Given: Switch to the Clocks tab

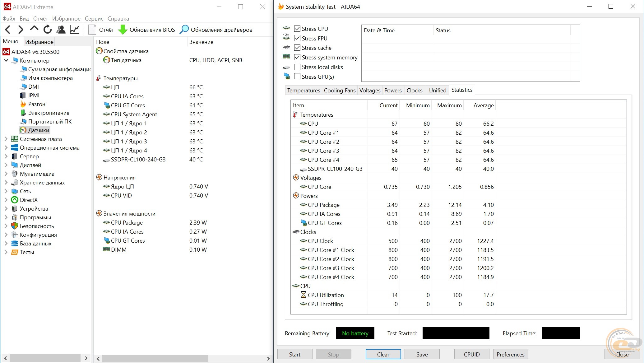Looking at the screenshot, I should pos(415,91).
